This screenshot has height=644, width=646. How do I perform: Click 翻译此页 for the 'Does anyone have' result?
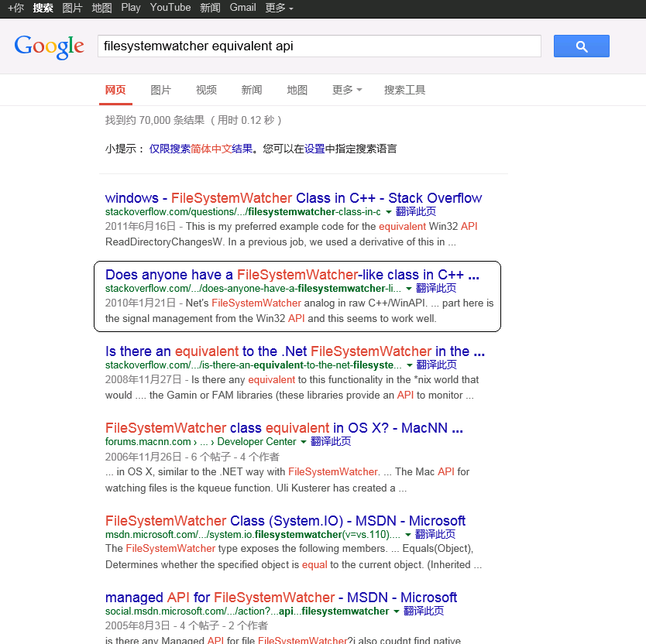(x=436, y=288)
